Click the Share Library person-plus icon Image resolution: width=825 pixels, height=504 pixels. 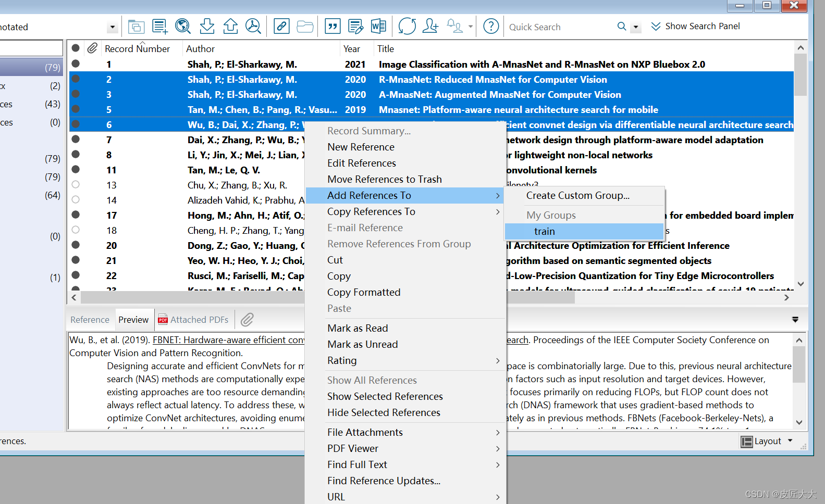[x=430, y=26]
